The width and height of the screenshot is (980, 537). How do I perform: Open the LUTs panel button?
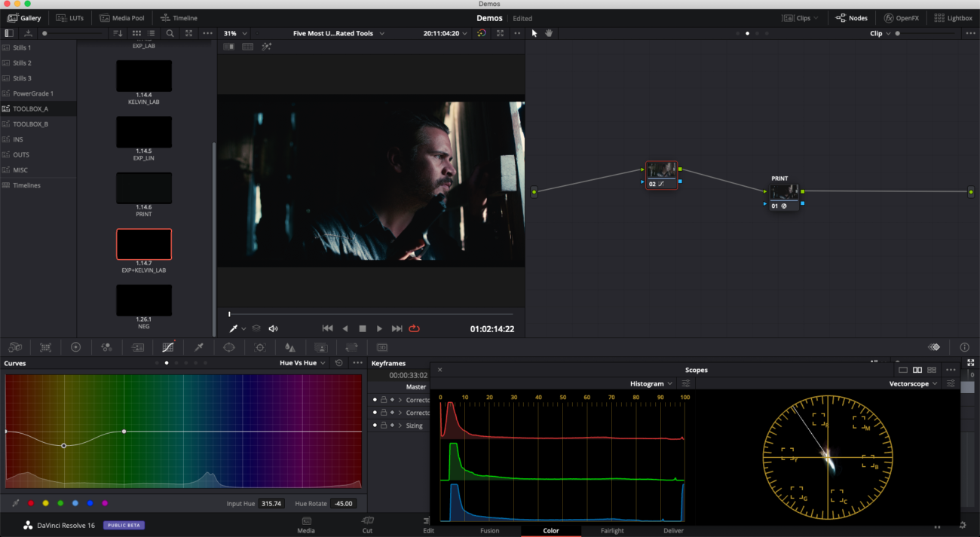click(x=71, y=18)
